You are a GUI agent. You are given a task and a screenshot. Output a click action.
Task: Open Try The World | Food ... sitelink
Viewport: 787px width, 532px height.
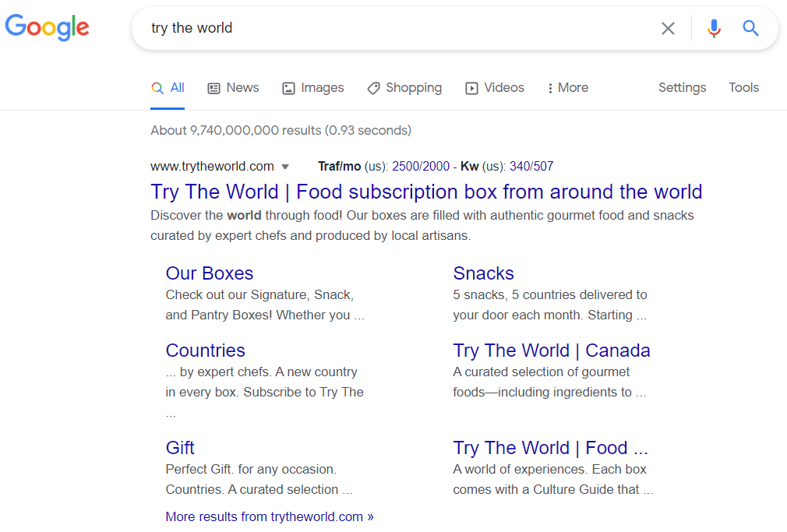[x=550, y=448]
